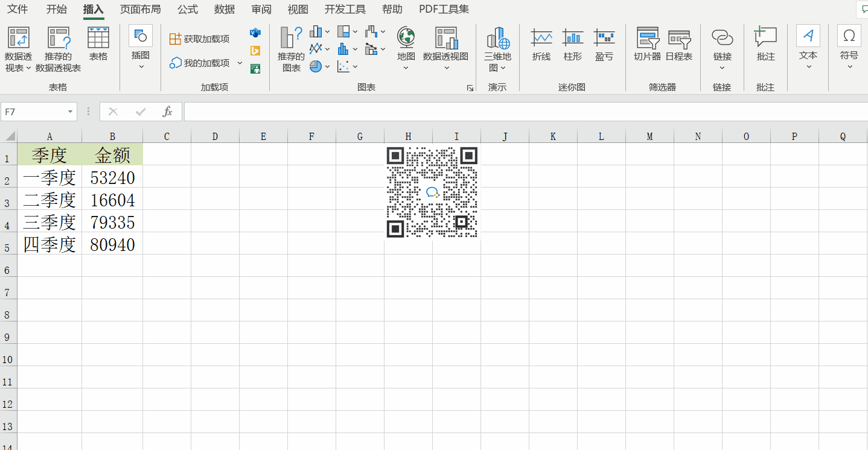
Task: Expand the 我的加载项 dropdown arrow
Action: 240,63
